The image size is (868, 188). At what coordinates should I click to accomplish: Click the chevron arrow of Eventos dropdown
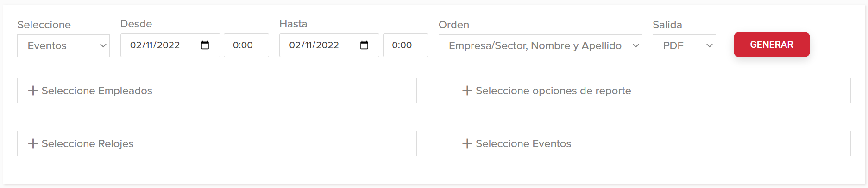103,45
